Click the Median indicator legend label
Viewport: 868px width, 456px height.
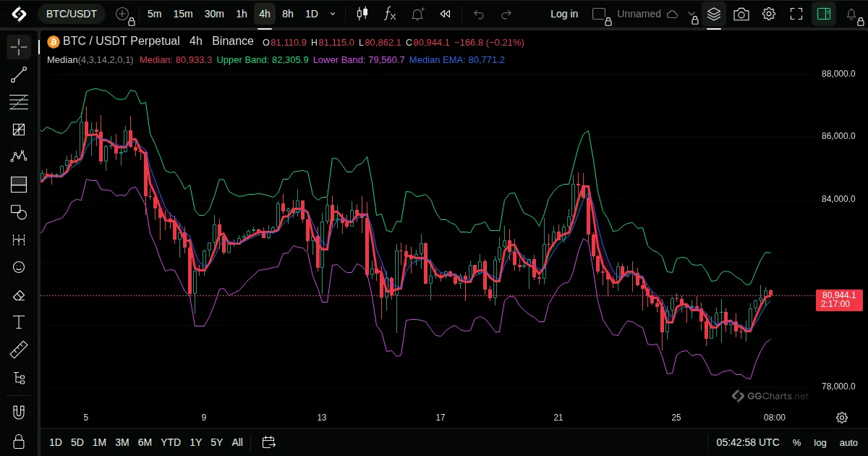pyautogui.click(x=90, y=60)
